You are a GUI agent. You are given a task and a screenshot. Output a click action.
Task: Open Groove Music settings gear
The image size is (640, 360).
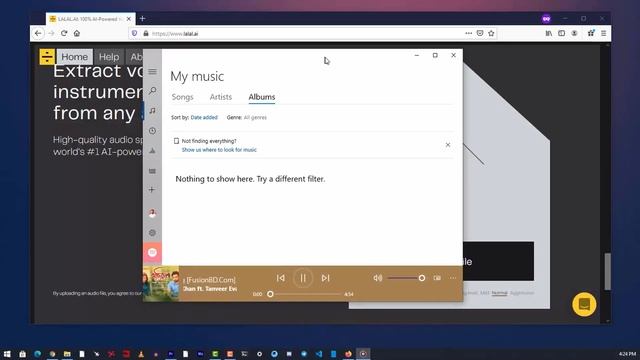click(x=152, y=233)
